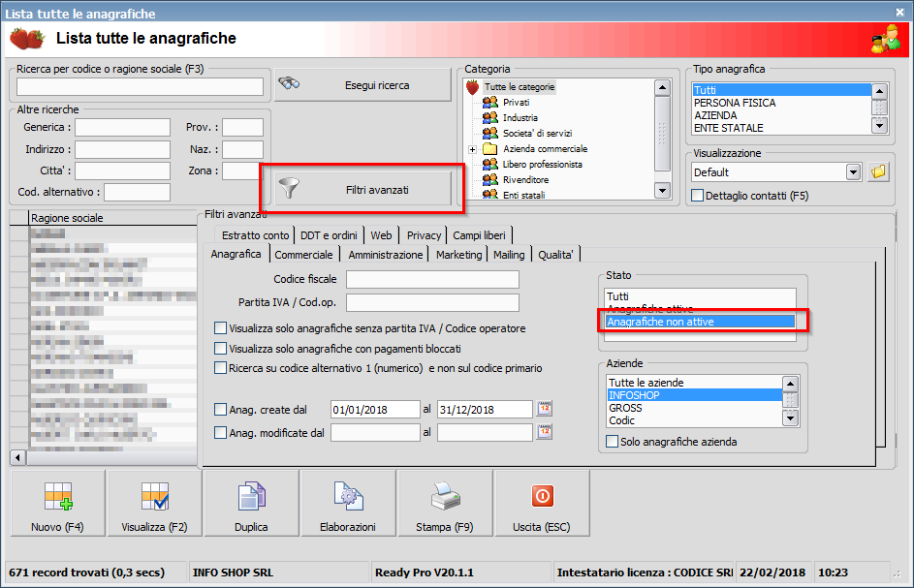Click Tipo anagrafica list scroll down arrow

coord(880,125)
